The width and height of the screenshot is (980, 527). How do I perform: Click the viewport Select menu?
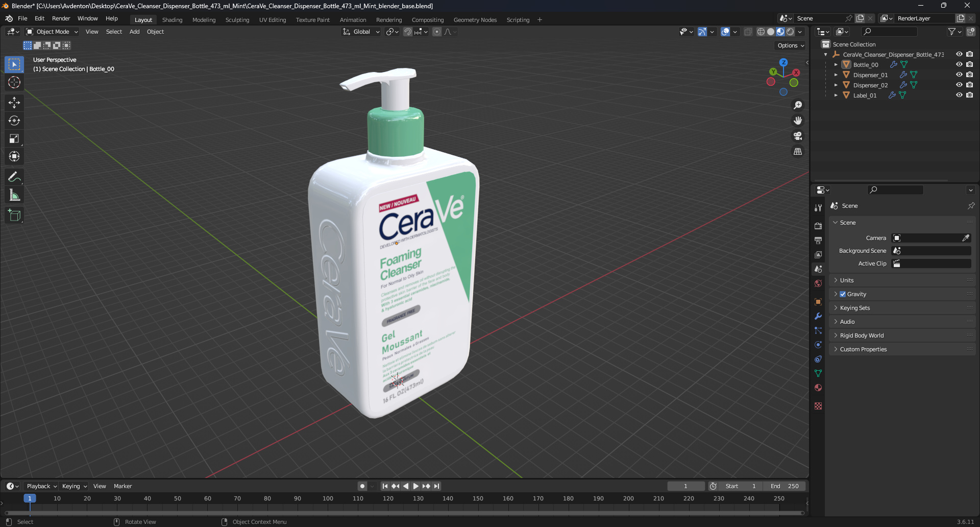click(114, 32)
